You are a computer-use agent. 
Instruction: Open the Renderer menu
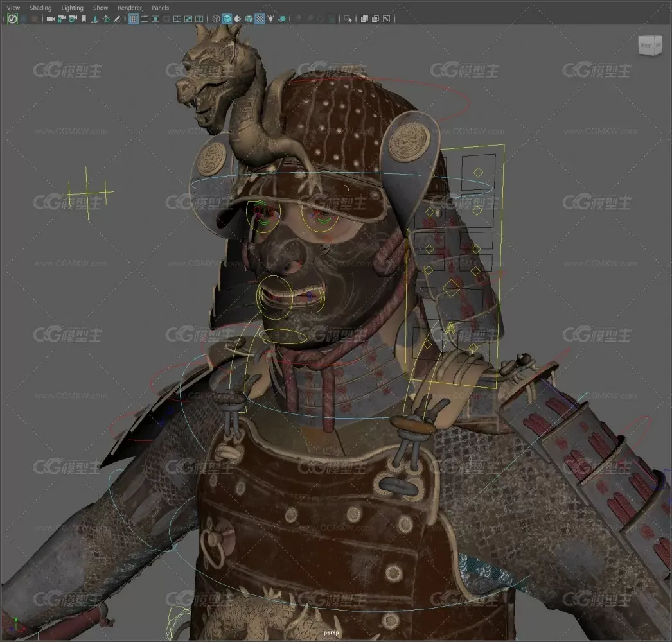coord(130,8)
